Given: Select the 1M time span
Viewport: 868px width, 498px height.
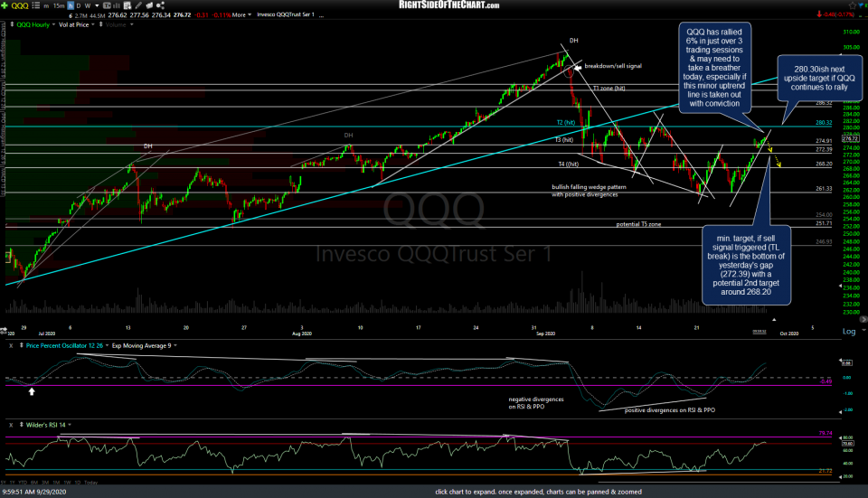Looking at the screenshot, I should pos(56,483).
